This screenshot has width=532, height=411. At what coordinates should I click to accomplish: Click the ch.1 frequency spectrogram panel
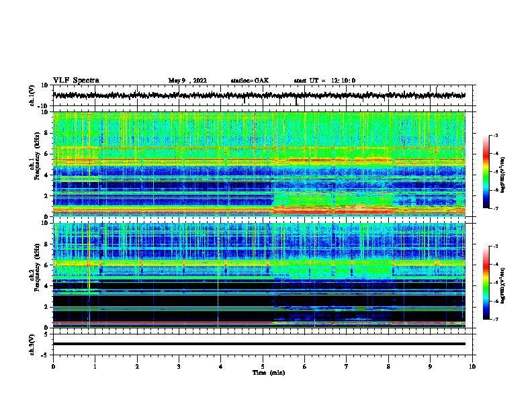coord(259,164)
